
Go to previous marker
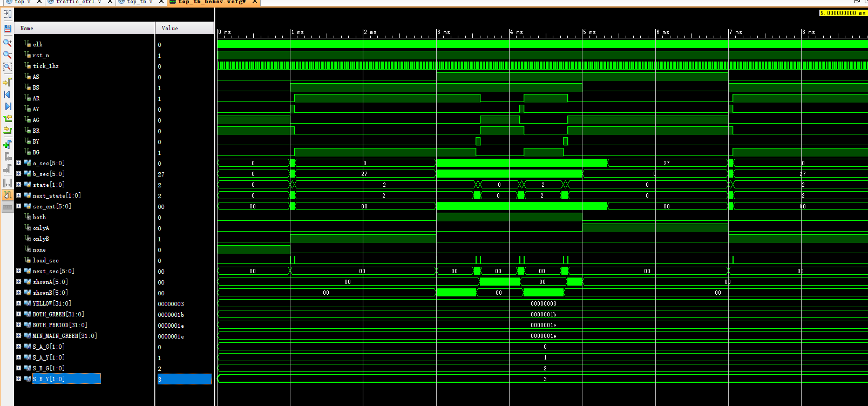point(8,157)
